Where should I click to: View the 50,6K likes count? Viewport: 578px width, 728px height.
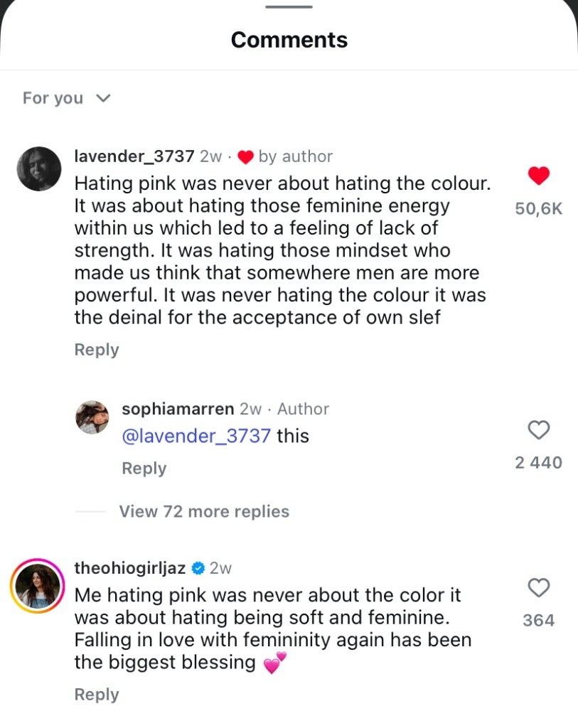click(539, 209)
